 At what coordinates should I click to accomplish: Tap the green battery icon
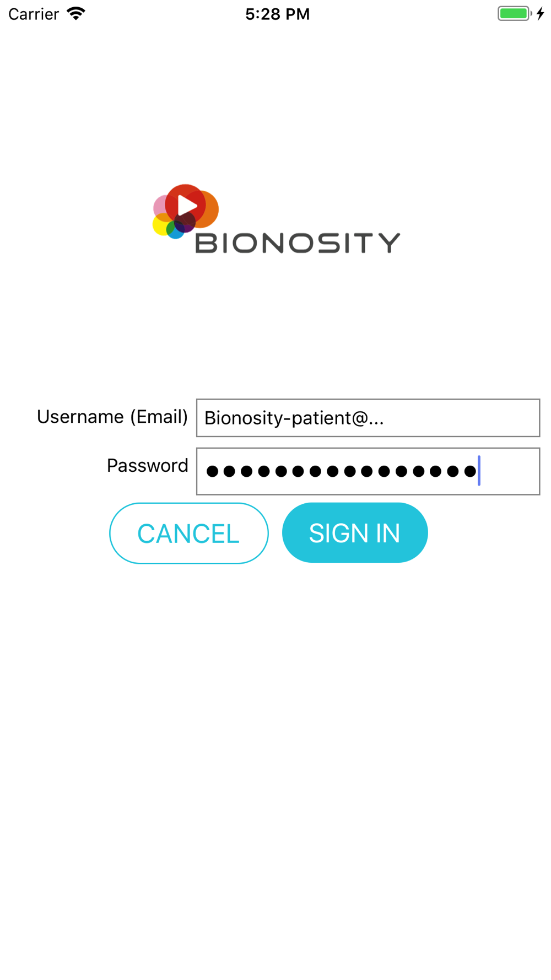click(x=514, y=13)
